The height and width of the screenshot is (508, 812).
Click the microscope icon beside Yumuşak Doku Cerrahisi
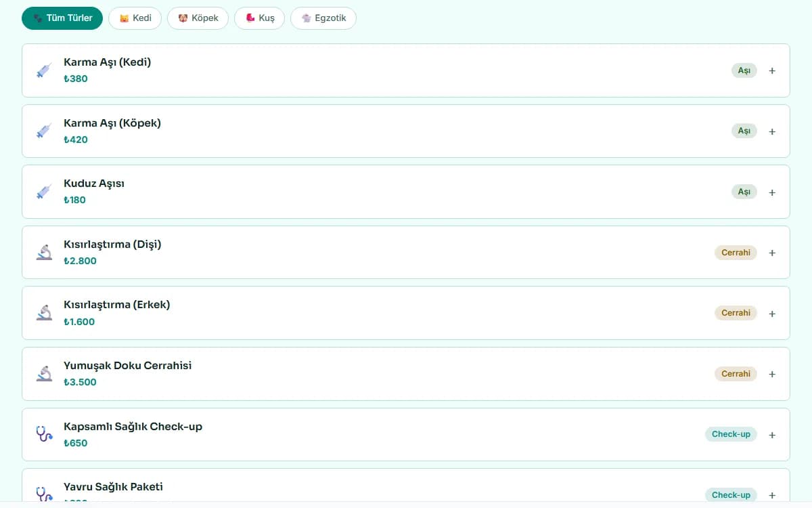[x=44, y=374]
